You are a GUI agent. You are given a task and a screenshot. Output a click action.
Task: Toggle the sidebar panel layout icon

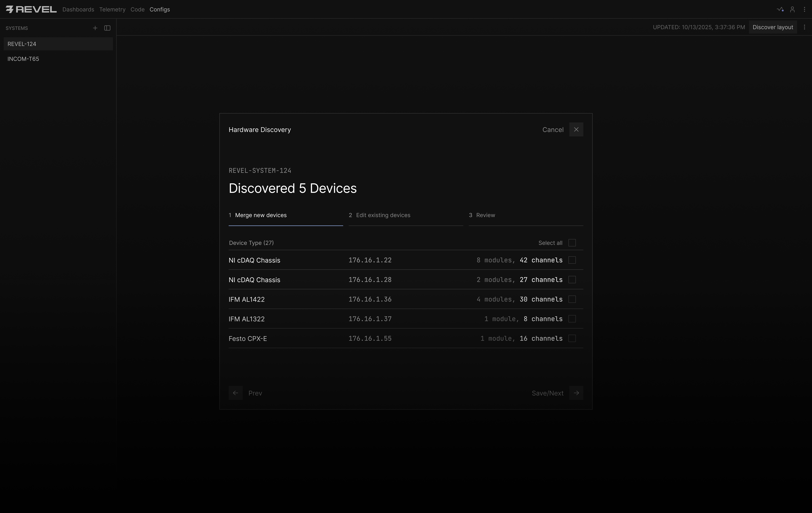click(x=107, y=28)
